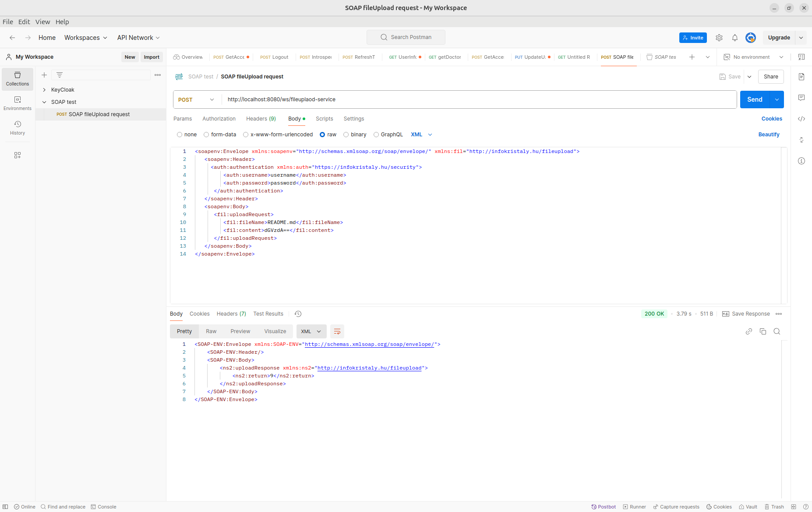The width and height of the screenshot is (812, 512).
Task: Select x-www-form-urlencoded body type
Action: [x=246, y=135]
